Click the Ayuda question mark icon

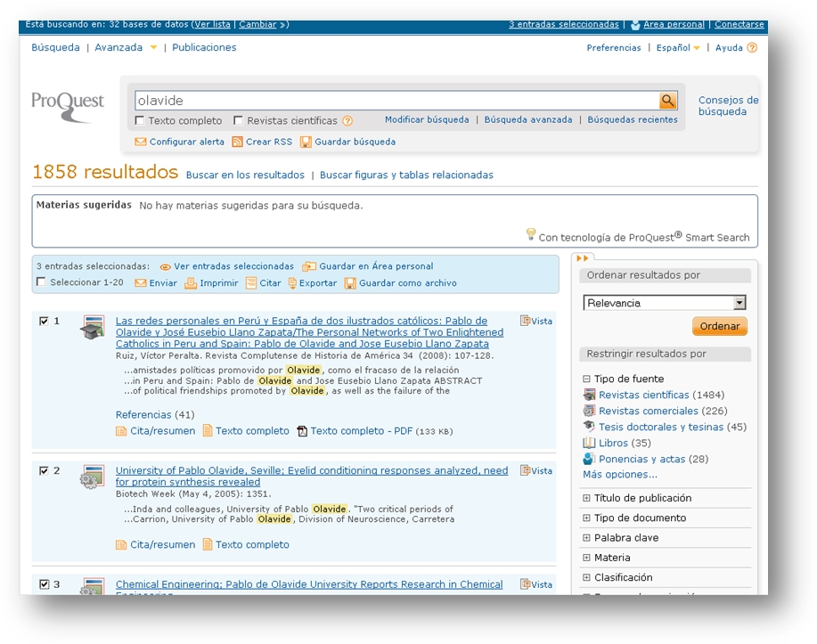pyautogui.click(x=751, y=47)
